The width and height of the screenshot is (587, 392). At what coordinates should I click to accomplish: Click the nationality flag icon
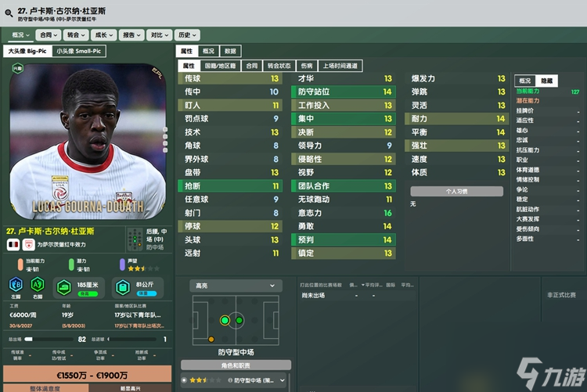tap(13, 244)
